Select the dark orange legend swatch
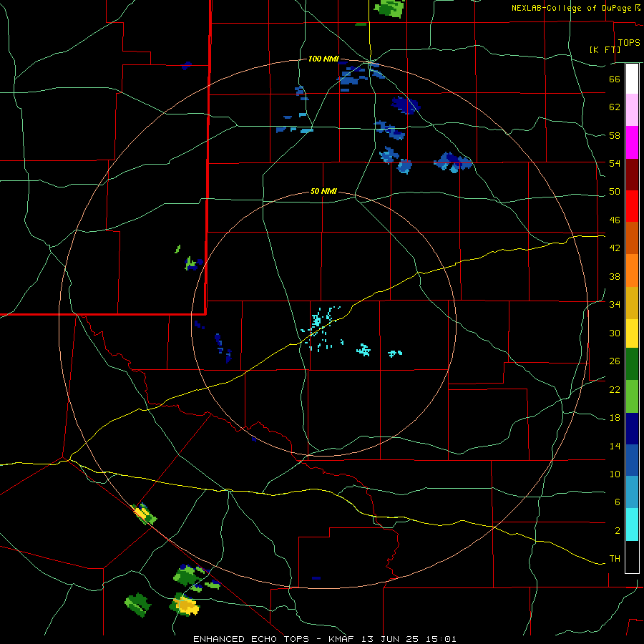This screenshot has height=644, width=644. coord(632,238)
